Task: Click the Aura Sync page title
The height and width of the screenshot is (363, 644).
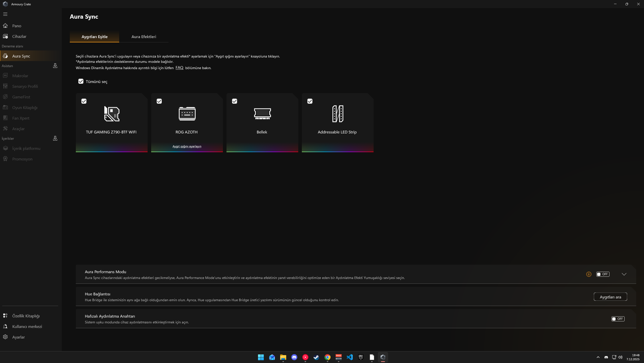Action: 84,17
